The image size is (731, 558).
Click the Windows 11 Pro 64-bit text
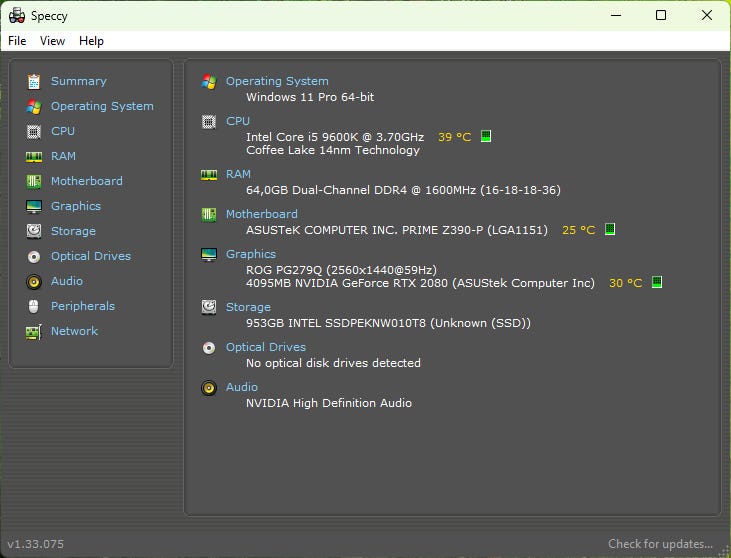pyautogui.click(x=310, y=97)
